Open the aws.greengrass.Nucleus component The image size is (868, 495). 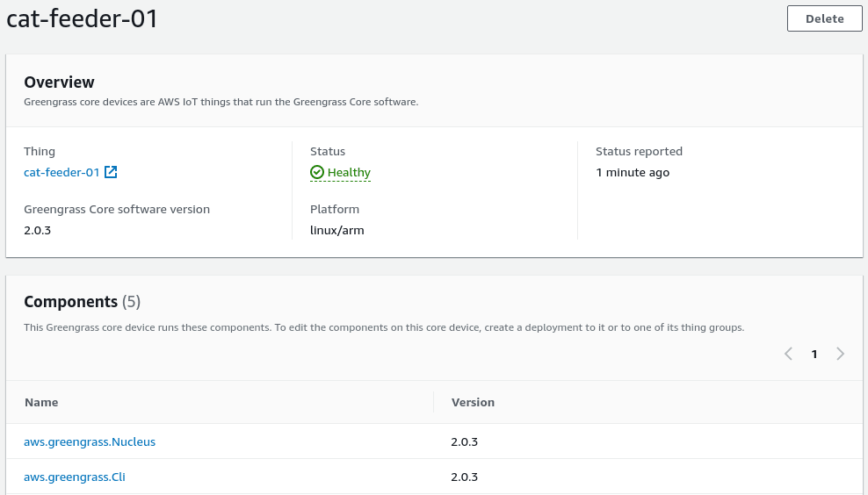(90, 442)
